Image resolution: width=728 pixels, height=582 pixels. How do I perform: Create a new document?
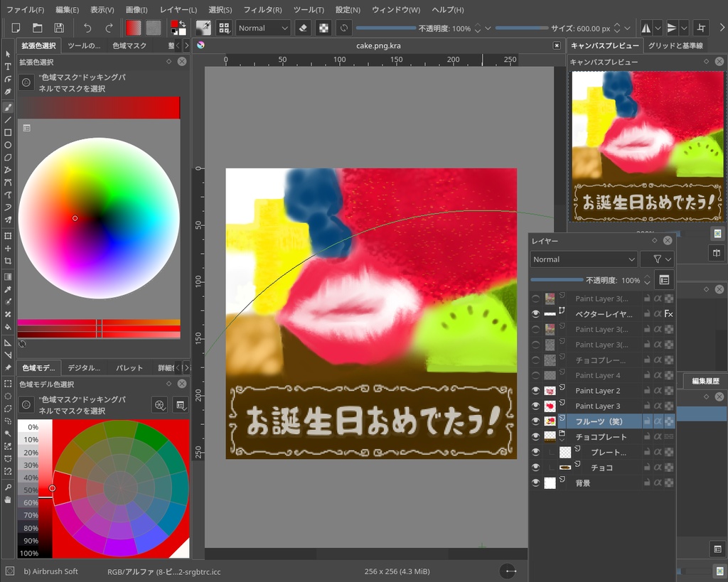[x=16, y=28]
